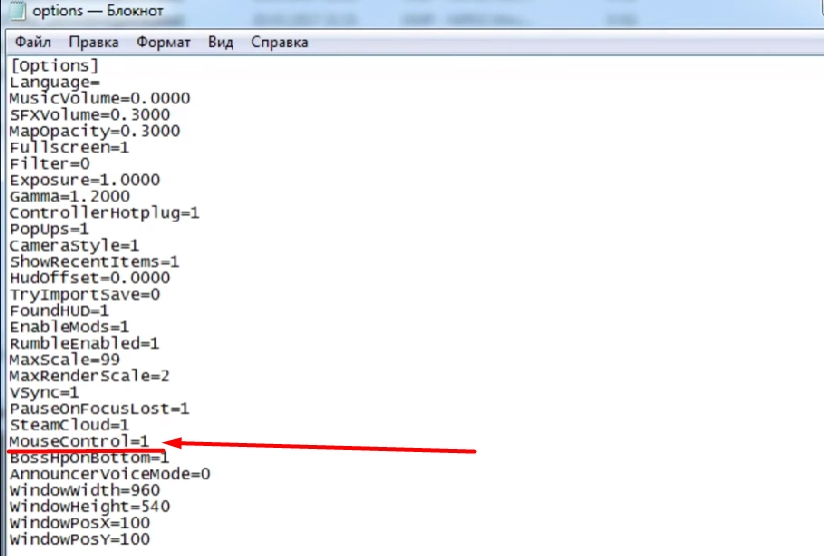Click the AnnouncerVoiceMode=0 line

[x=109, y=474]
